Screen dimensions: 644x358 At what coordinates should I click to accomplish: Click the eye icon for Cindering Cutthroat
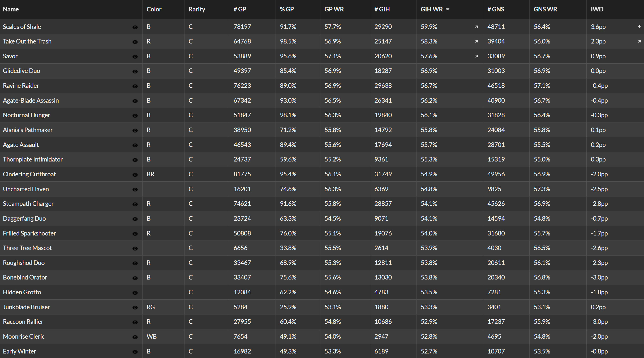(135, 175)
